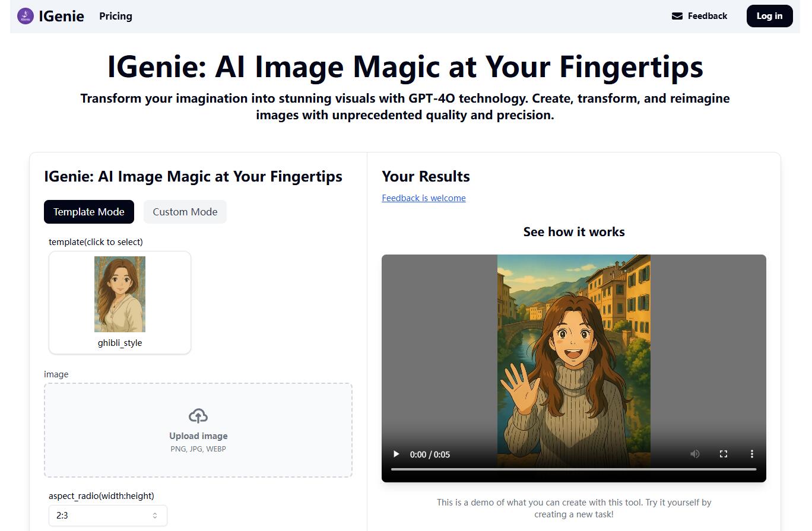Click the ghibli_style template label

[120, 343]
